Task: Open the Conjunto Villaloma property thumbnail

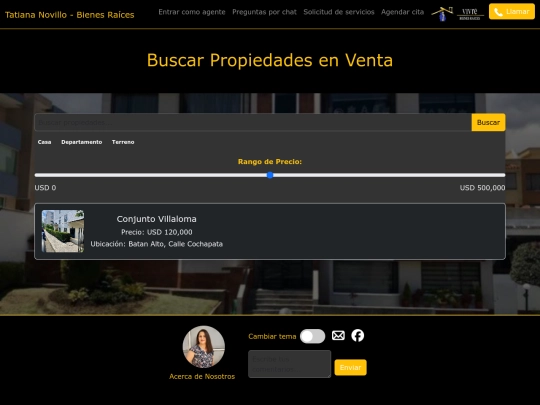Action: coord(63,231)
